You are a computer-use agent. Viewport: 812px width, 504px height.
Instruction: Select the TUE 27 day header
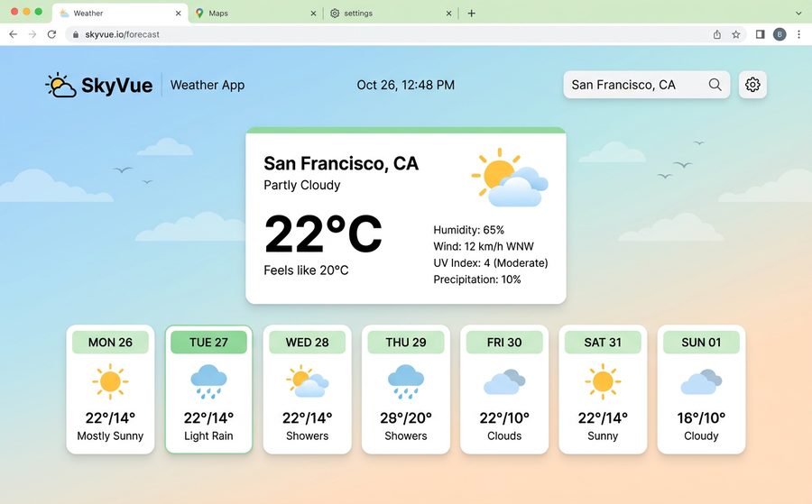[x=208, y=342]
